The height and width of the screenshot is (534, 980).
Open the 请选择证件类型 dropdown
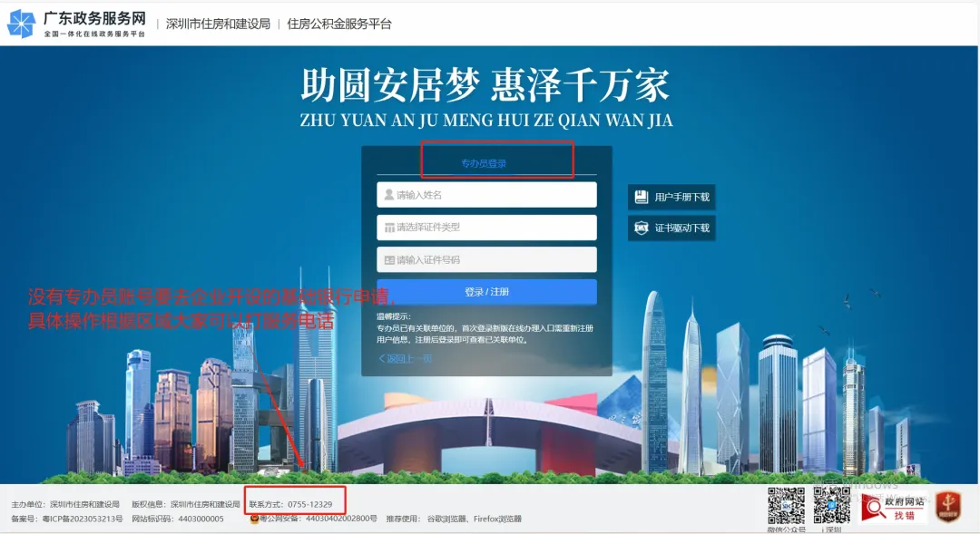pyautogui.click(x=486, y=228)
